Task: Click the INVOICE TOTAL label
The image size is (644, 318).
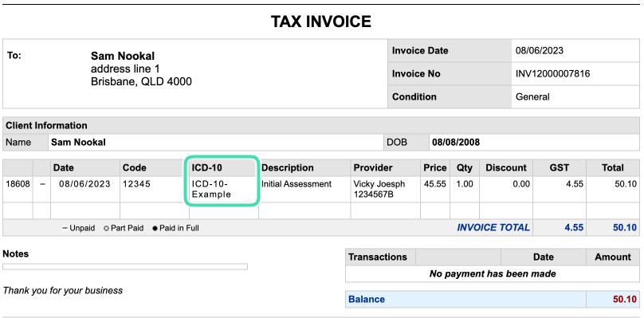Action: pyautogui.click(x=493, y=228)
